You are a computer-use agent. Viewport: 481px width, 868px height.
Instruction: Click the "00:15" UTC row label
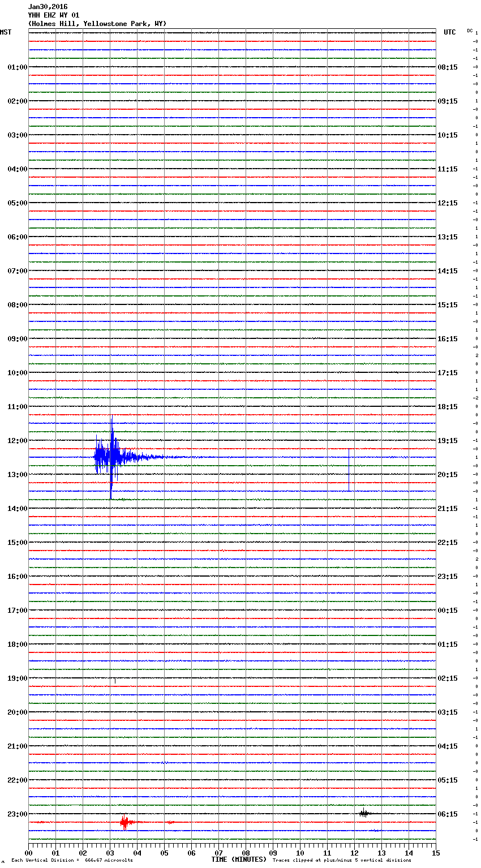(x=448, y=611)
